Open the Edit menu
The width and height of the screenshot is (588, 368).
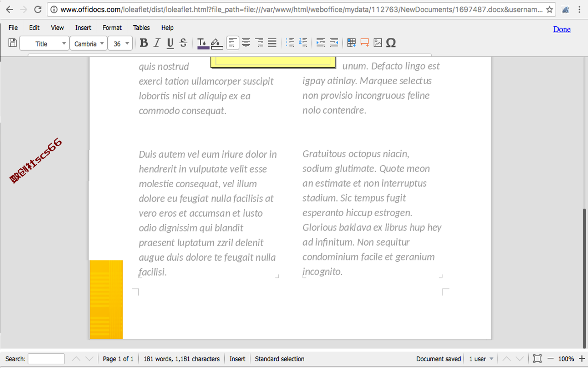click(x=34, y=28)
